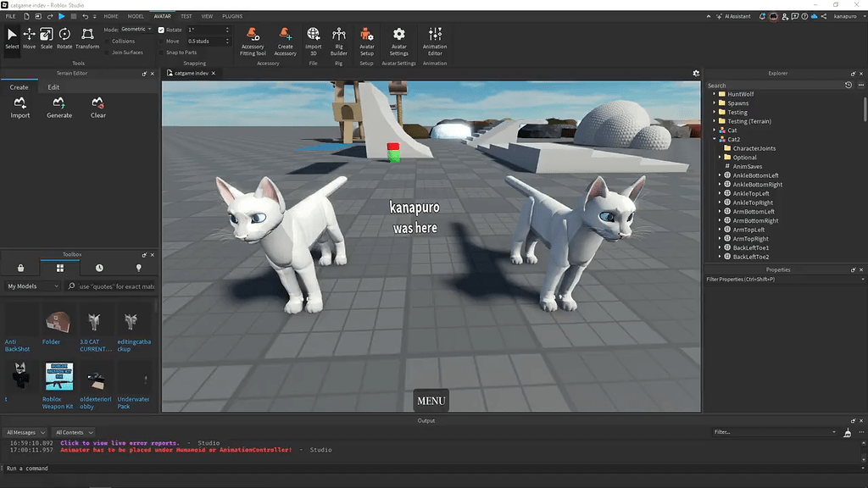The height and width of the screenshot is (488, 868).
Task: Click the New file icon
Action: coord(26,17)
